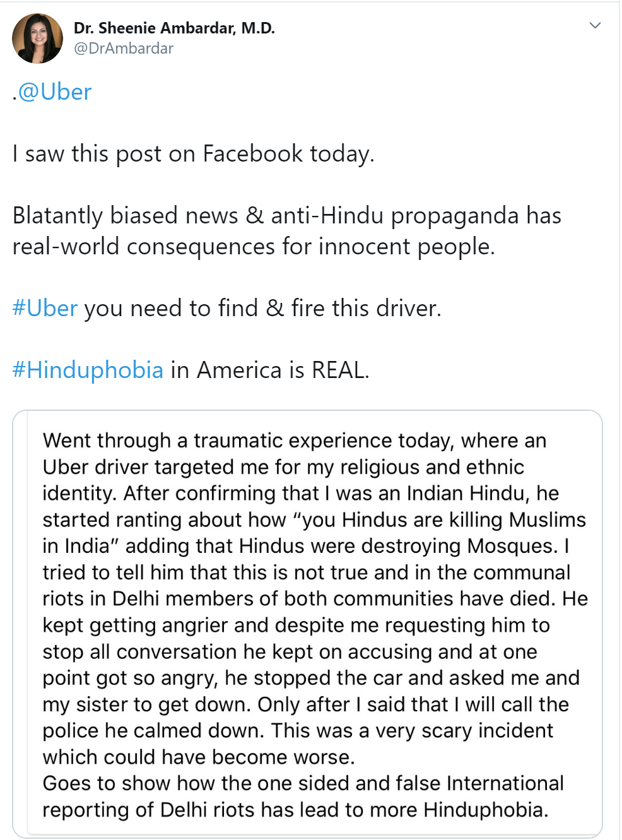Open the display name "Dr. Sheenie Ambardar, M.D."
Image resolution: width=622 pixels, height=840 pixels.
174,28
